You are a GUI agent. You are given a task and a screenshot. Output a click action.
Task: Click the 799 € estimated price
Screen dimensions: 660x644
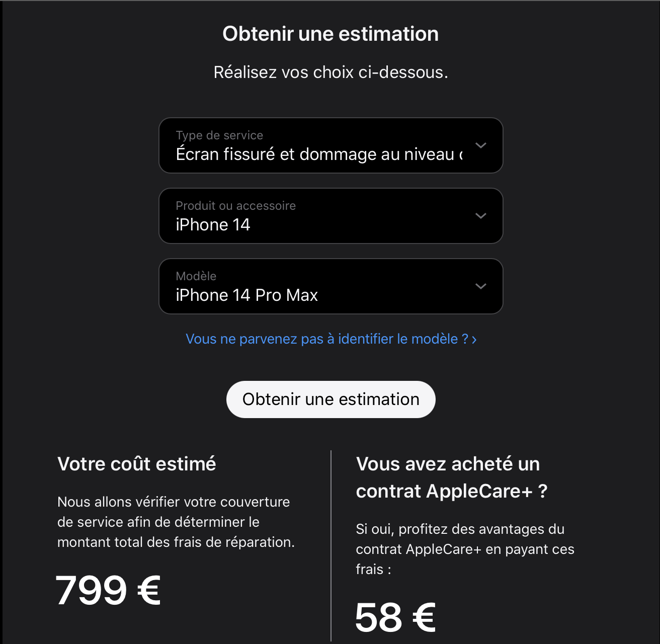click(108, 590)
